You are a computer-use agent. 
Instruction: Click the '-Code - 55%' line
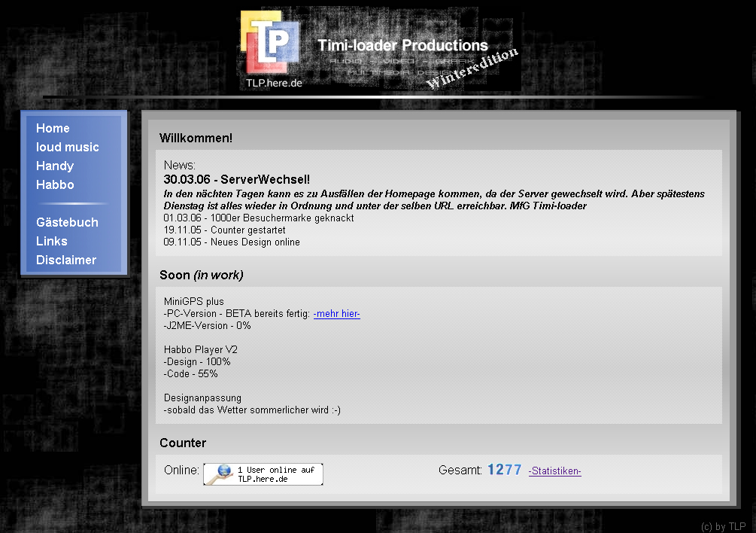pos(190,374)
